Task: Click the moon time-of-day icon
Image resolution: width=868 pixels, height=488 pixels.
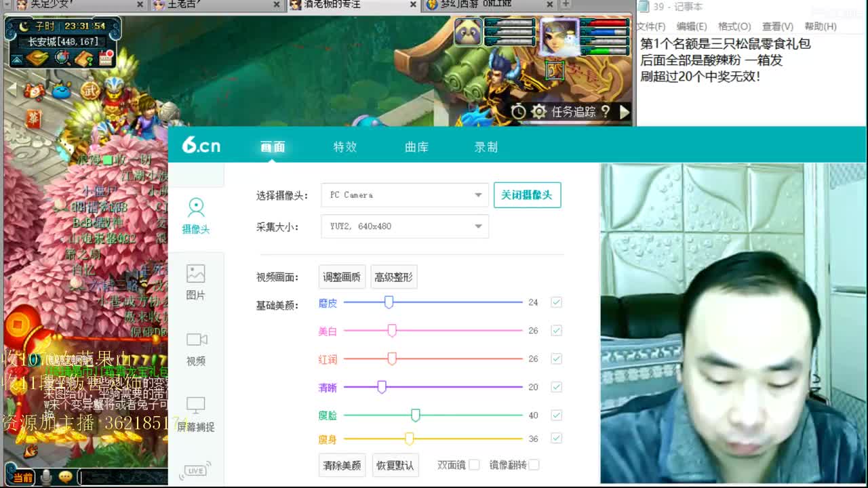Action: 24,26
